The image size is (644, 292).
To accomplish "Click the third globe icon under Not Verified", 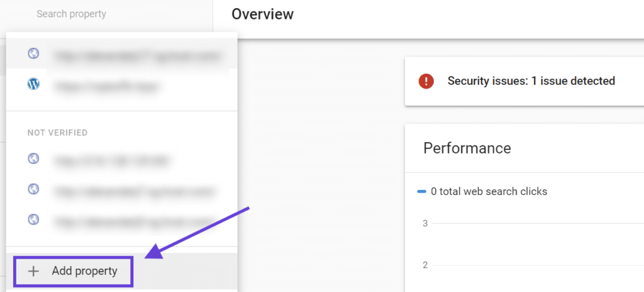I will [33, 220].
